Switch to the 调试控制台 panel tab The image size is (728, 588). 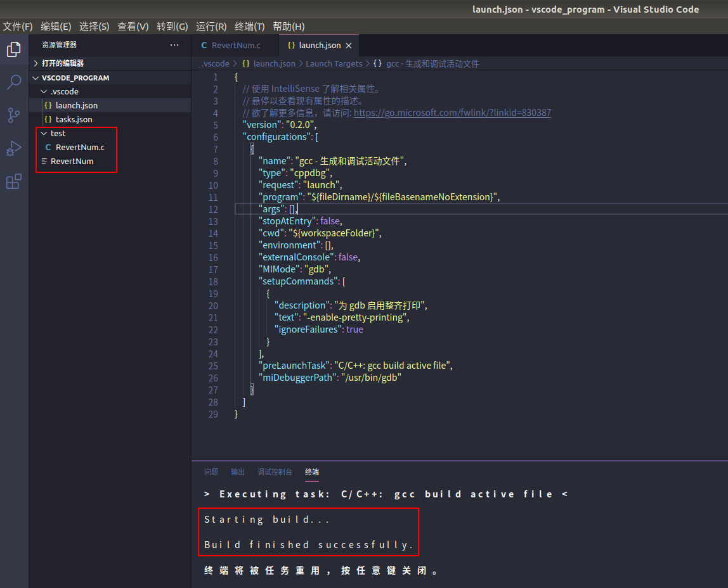click(x=275, y=471)
